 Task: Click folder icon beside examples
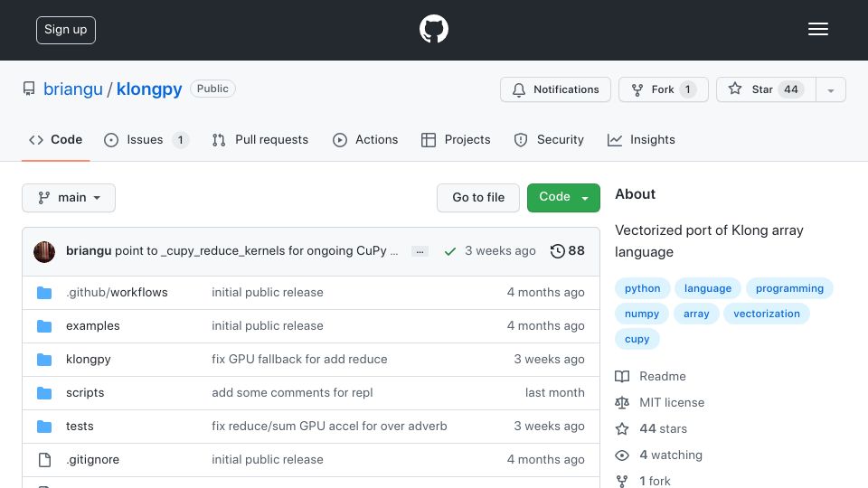(44, 326)
